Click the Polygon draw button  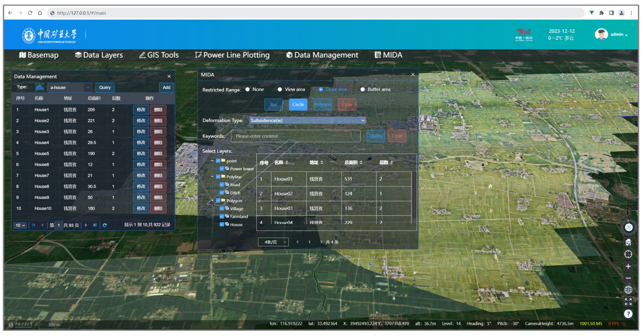[x=322, y=104]
